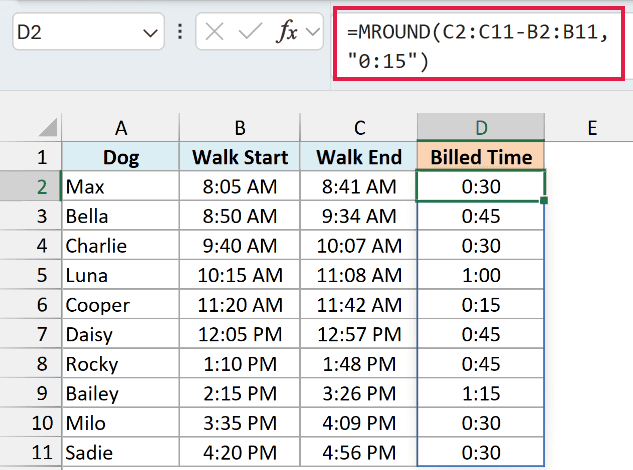Viewport: 633px width, 470px height.
Task: Click Max's billed time cell D2
Action: pos(481,186)
